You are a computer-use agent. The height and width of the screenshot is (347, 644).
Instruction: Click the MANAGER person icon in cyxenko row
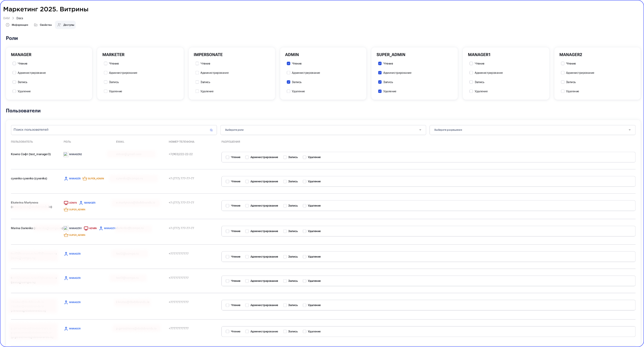[66, 179]
